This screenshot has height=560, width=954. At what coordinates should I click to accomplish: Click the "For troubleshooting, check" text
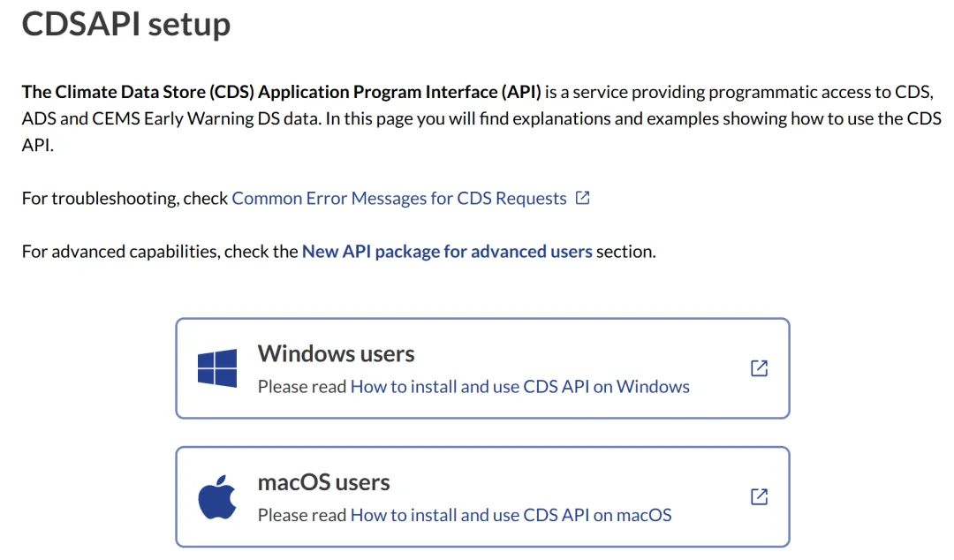click(125, 199)
